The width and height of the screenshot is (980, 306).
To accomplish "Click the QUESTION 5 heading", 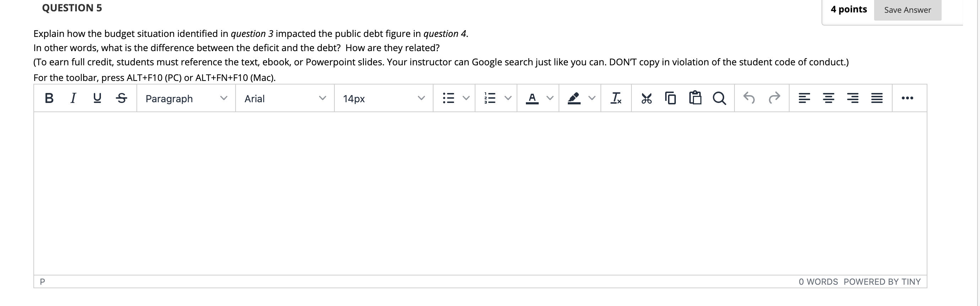I will tap(72, 8).
